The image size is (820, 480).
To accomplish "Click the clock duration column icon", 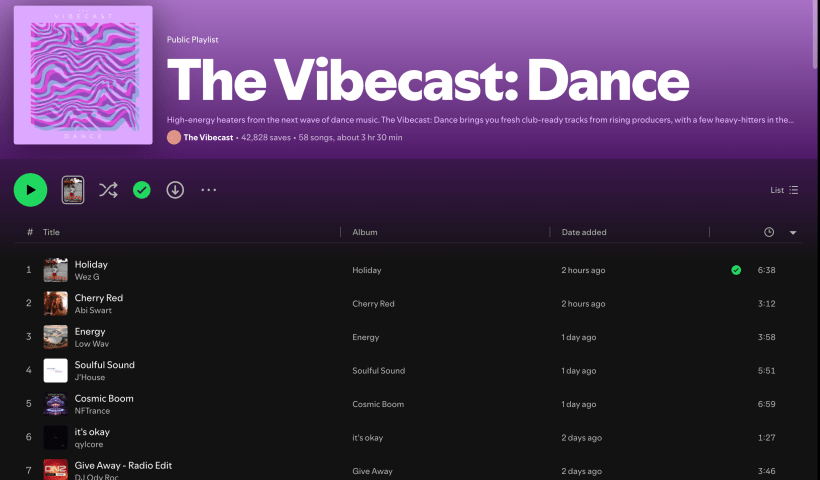I will click(x=768, y=232).
